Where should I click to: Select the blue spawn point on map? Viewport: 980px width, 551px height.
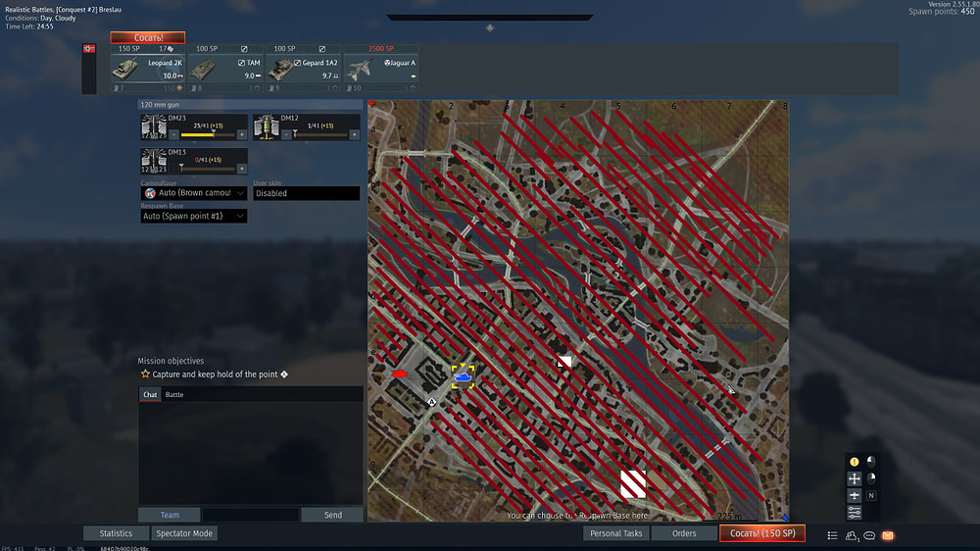point(463,375)
